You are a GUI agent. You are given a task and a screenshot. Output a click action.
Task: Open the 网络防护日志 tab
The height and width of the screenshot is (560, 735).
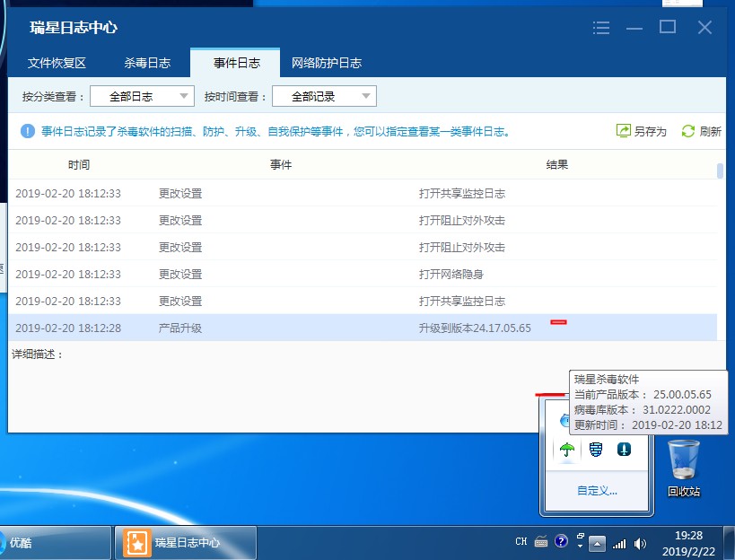pos(327,63)
